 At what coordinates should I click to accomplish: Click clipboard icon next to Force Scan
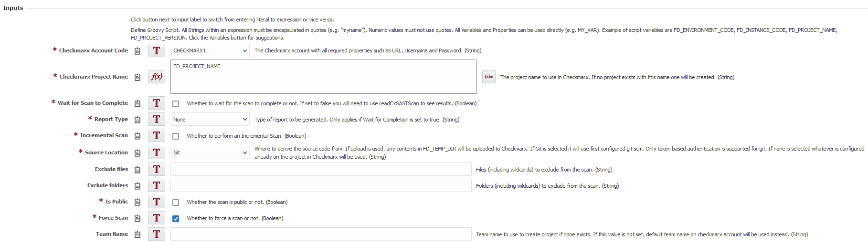click(138, 218)
